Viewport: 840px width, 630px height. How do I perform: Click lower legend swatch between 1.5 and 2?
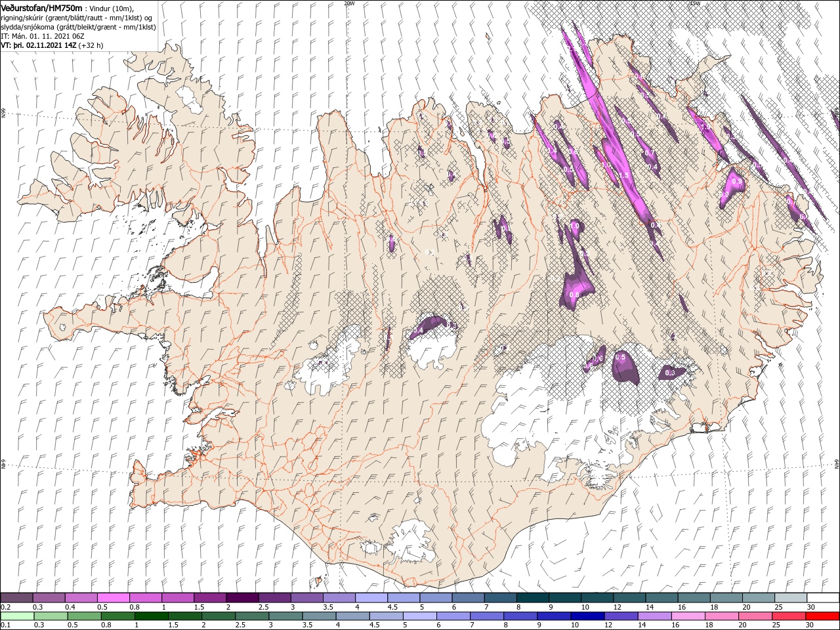tap(186, 616)
